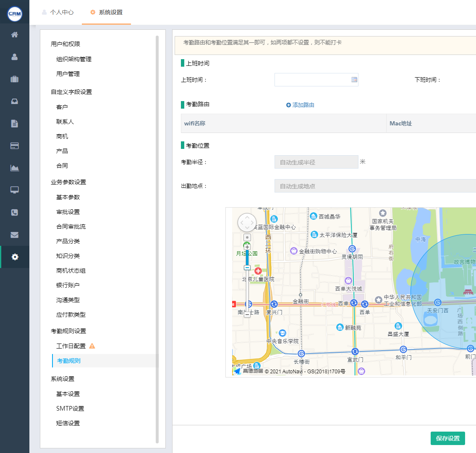Image resolution: width=476 pixels, height=453 pixels.
Task: Open the user icon in sidebar
Action: [x=15, y=57]
